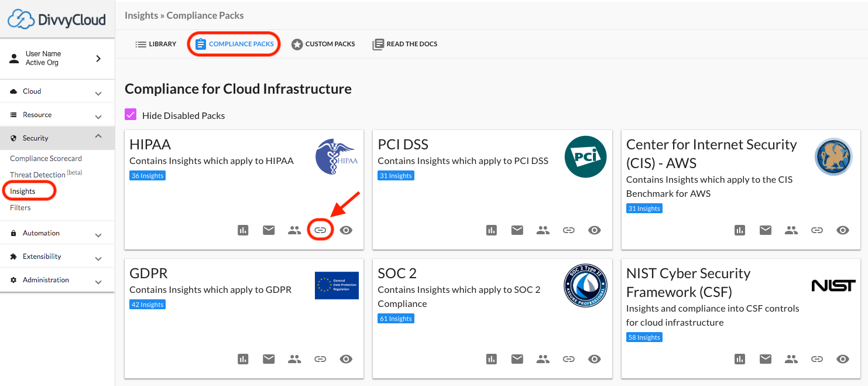Open HIPAA pack bar chart report icon
Screen dimensions: 868x386
pos(243,230)
